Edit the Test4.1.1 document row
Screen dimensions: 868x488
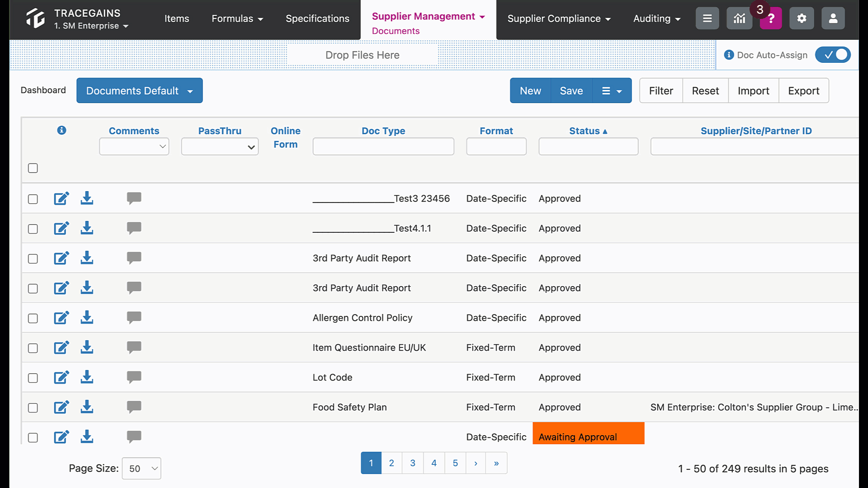click(x=61, y=228)
